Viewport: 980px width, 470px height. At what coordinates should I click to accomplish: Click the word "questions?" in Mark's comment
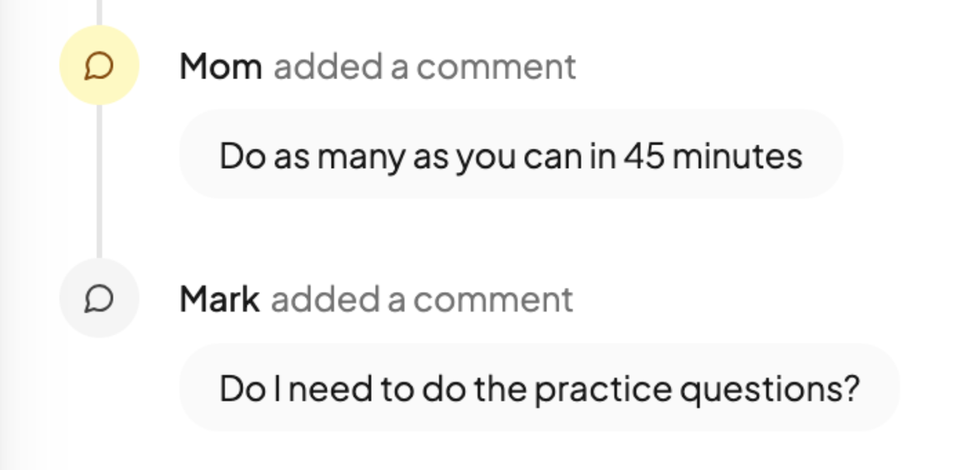coord(770,389)
